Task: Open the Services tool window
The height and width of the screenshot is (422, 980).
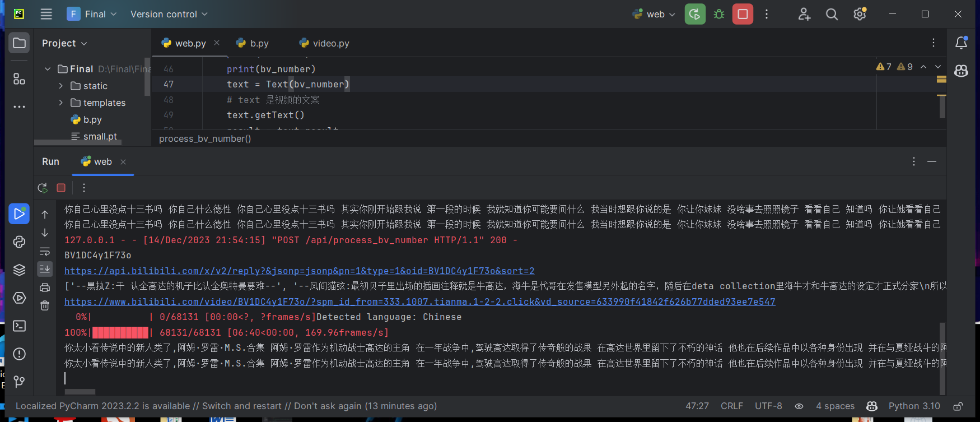Action: 19,298
